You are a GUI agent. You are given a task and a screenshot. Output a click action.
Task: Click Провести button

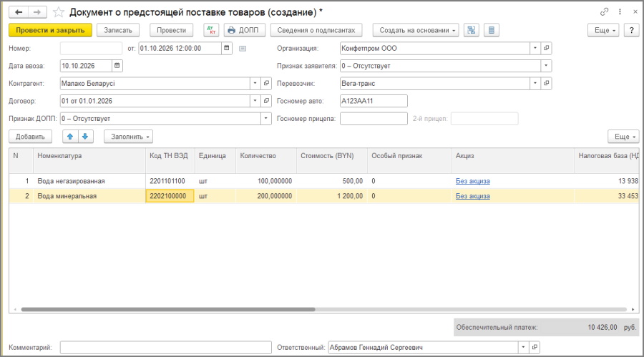click(171, 30)
